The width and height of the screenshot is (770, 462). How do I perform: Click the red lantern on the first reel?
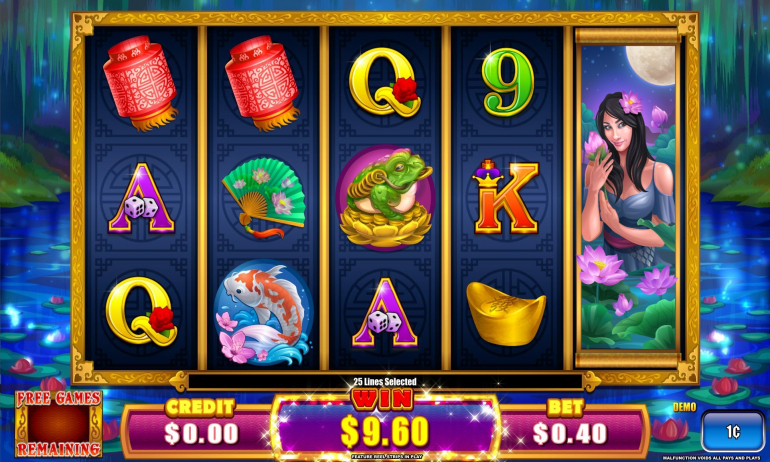[140, 82]
